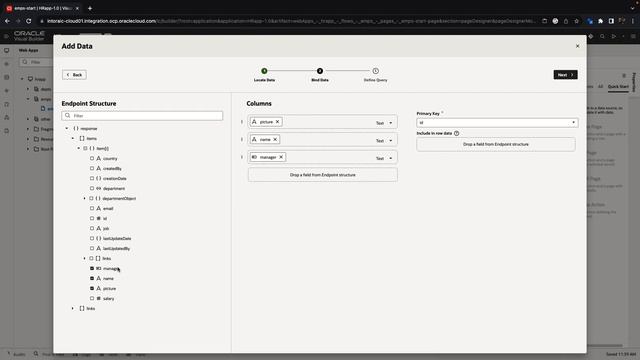Screen dimensions: 640x360
Task: Click the reference icon beside department
Action: (x=98, y=189)
